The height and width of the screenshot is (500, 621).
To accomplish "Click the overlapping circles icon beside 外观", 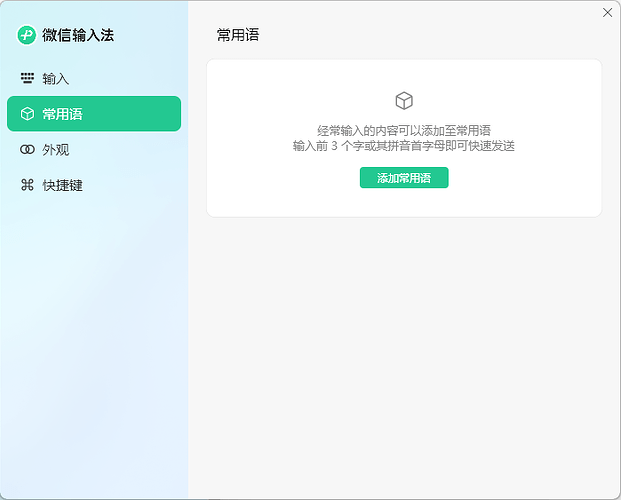I will click(27, 150).
